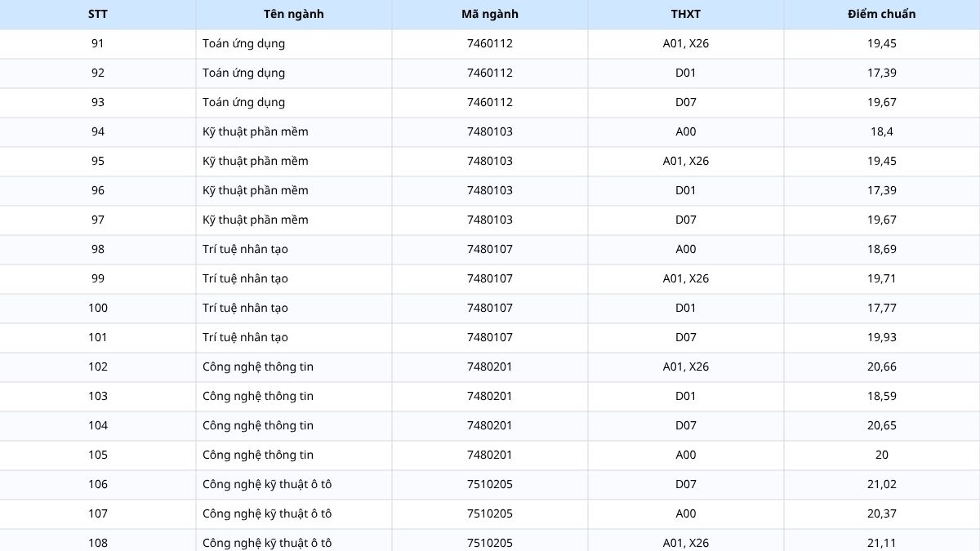The width and height of the screenshot is (980, 551).
Task: Select Trí tuệ nhân tạo in row 98
Action: pos(245,249)
